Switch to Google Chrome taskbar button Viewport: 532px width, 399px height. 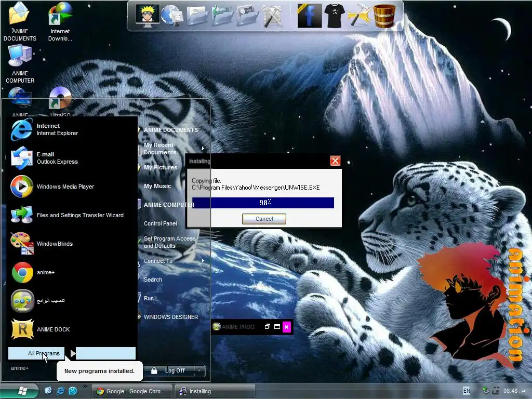click(132, 391)
